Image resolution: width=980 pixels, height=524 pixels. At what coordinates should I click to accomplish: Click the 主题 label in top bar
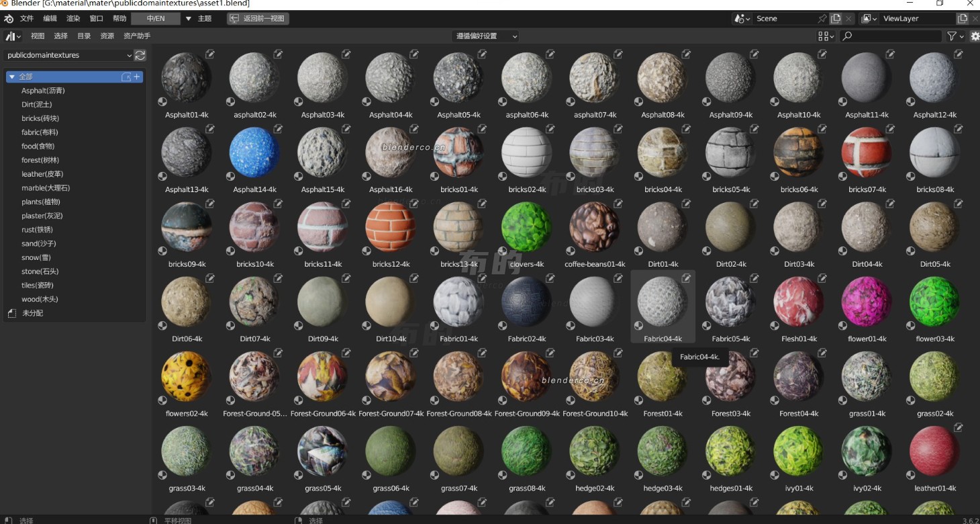tap(205, 19)
